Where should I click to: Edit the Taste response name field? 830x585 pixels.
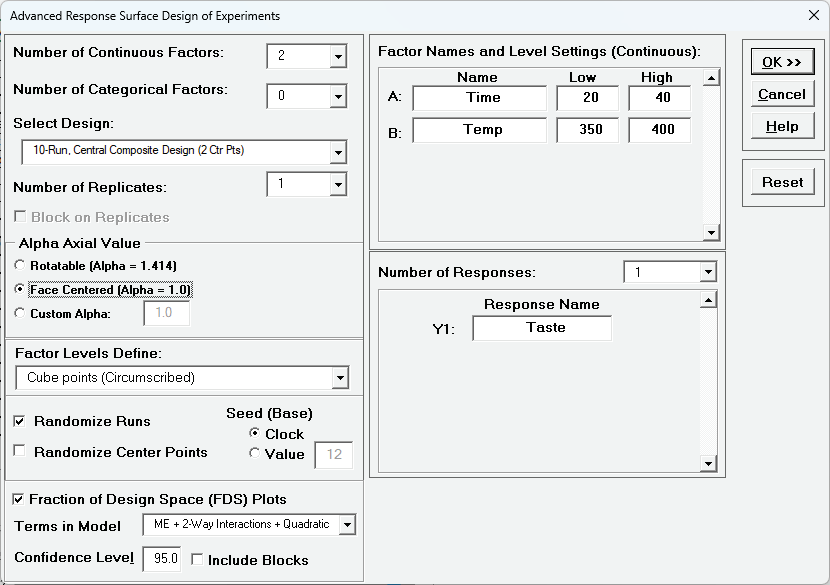(x=541, y=327)
